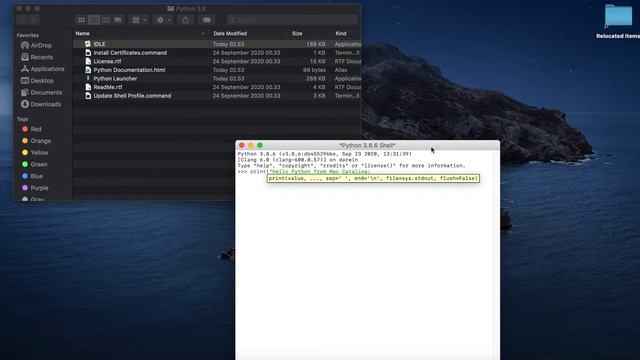Minimize the Python 3.8.6 Shell window
Viewport: 640px width, 360px height.
click(x=251, y=145)
